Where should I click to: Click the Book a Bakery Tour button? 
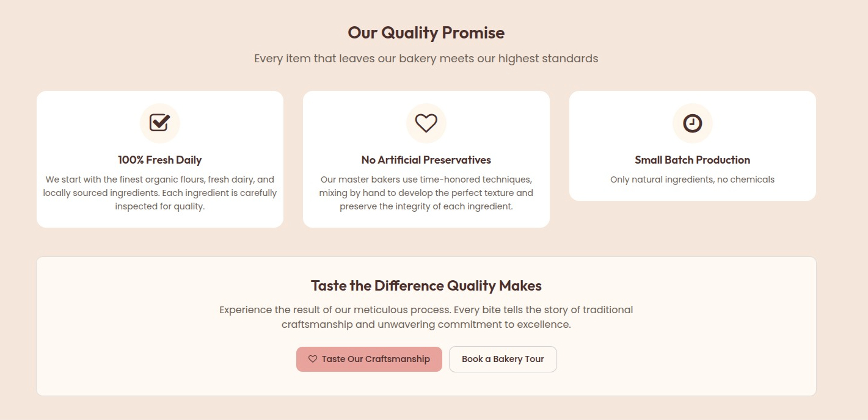(502, 359)
